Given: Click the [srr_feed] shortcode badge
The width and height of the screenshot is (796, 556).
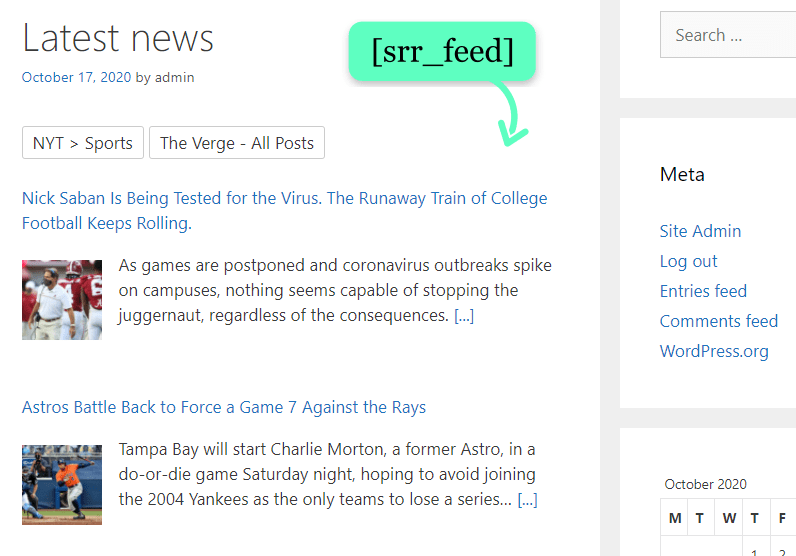Looking at the screenshot, I should click(x=442, y=51).
